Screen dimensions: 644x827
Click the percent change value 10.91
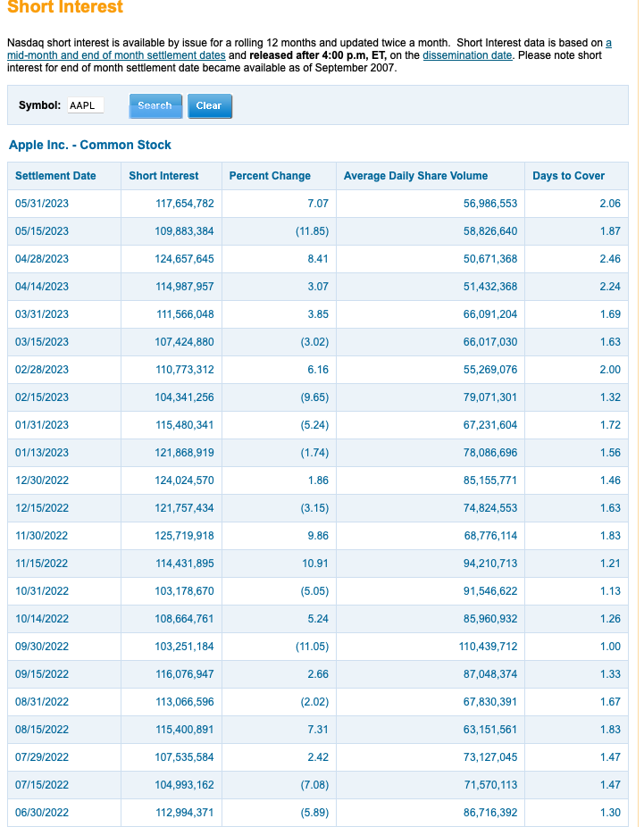tap(315, 564)
